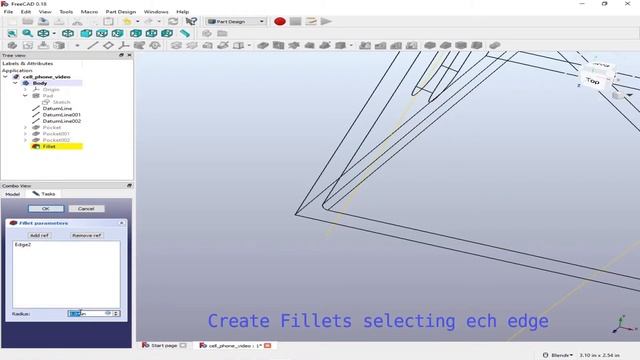Confirm fillet with the OK button

click(x=46, y=209)
